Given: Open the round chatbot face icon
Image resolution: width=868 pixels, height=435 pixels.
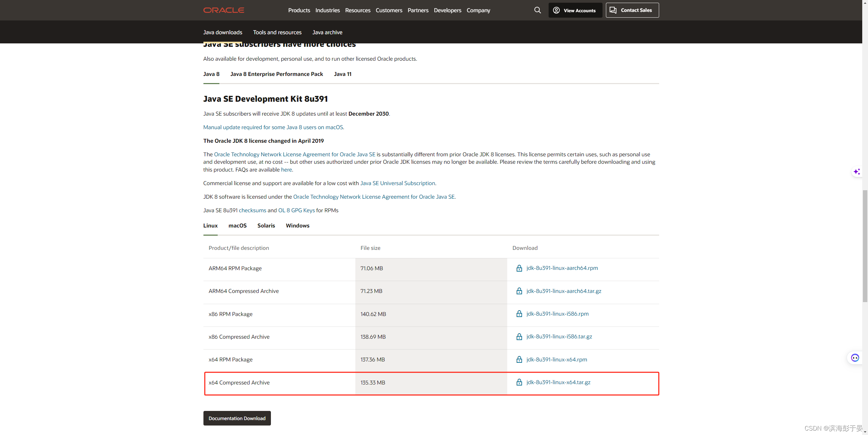Looking at the screenshot, I should 855,358.
